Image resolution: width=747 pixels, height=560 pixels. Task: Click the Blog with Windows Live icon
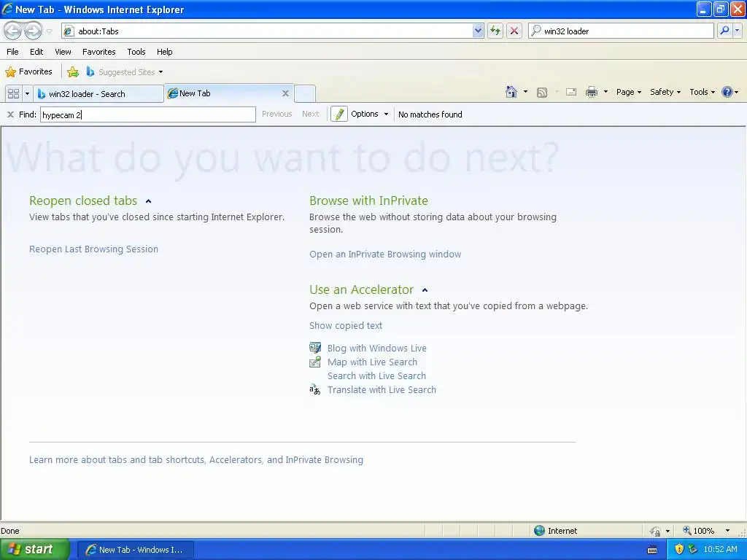click(x=315, y=348)
